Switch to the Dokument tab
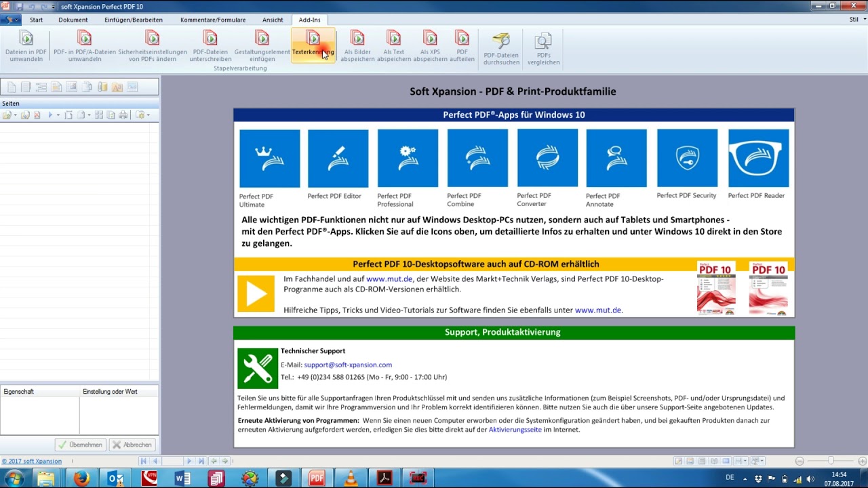The height and width of the screenshot is (488, 868). (x=73, y=20)
